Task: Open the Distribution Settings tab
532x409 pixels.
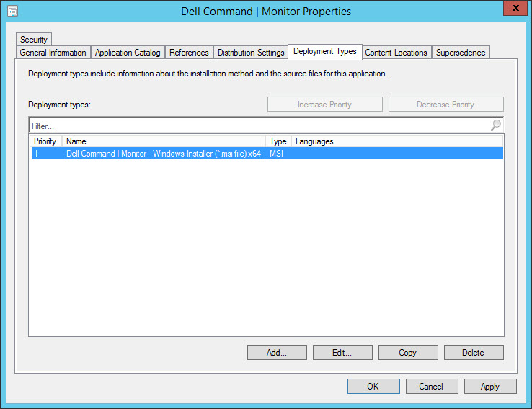Action: (x=251, y=53)
